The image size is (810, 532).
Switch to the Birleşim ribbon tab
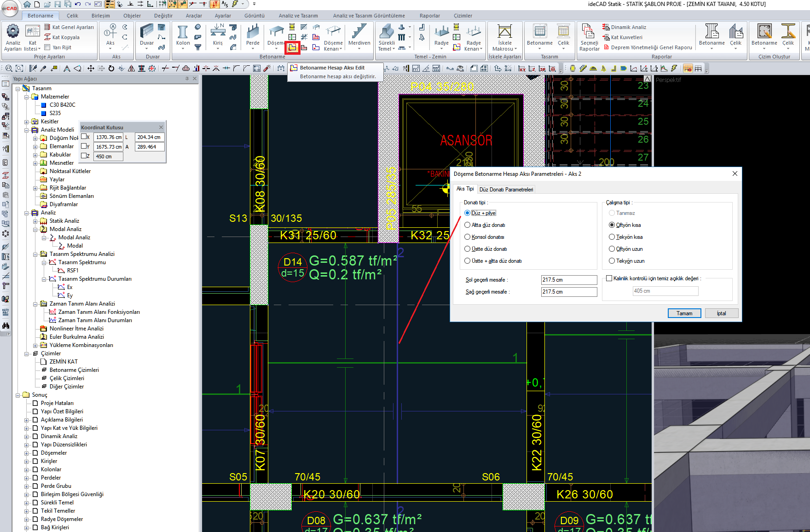coord(100,16)
